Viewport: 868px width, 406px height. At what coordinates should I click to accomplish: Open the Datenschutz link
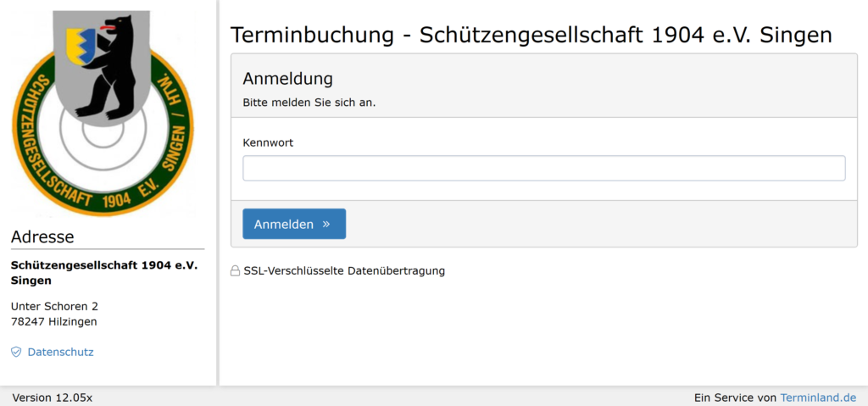(60, 352)
